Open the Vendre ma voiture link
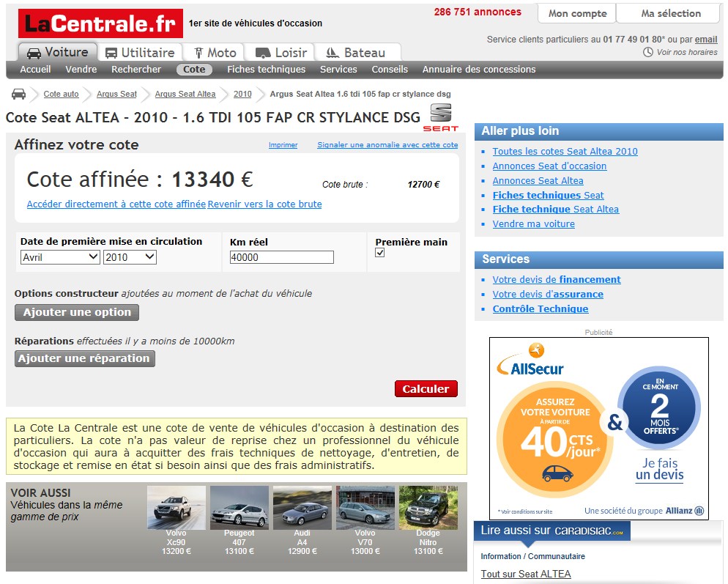 pyautogui.click(x=533, y=224)
